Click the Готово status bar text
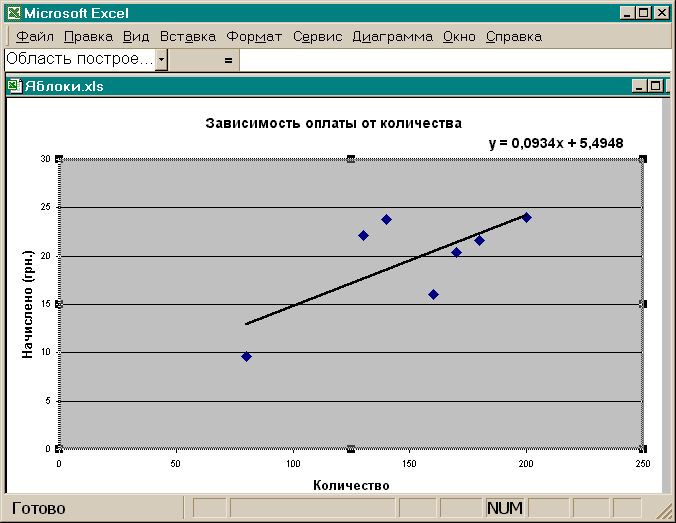 point(38,508)
